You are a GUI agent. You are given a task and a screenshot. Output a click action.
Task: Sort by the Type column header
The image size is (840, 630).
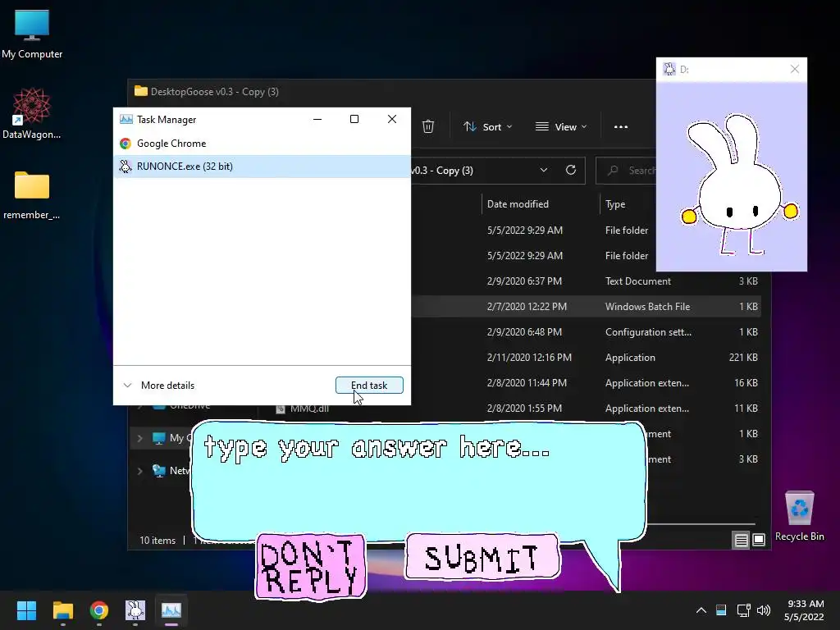(x=615, y=204)
